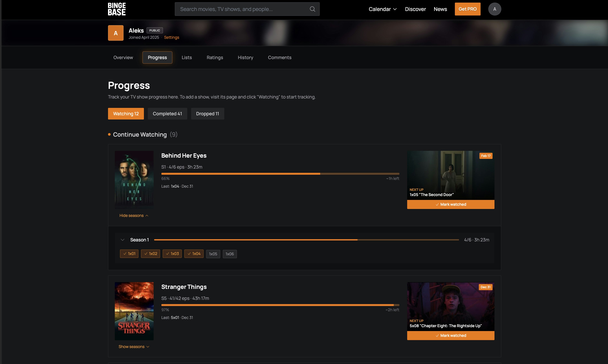Uncheck episode 1x02 as watched
This screenshot has width=608, height=364.
150,254
